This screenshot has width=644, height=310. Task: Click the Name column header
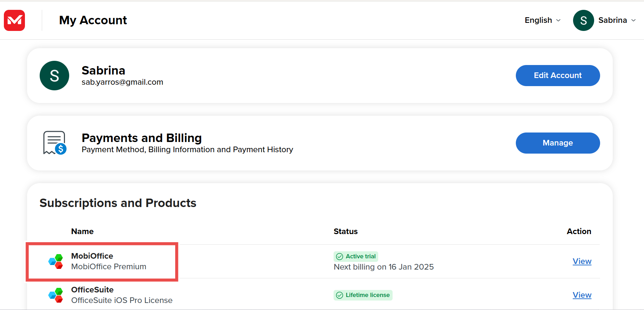(x=82, y=231)
